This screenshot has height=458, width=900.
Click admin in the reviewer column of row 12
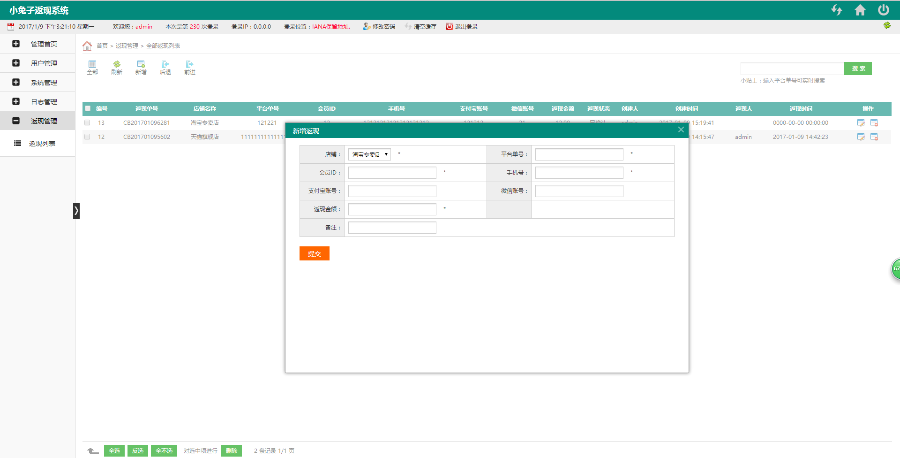coord(743,137)
